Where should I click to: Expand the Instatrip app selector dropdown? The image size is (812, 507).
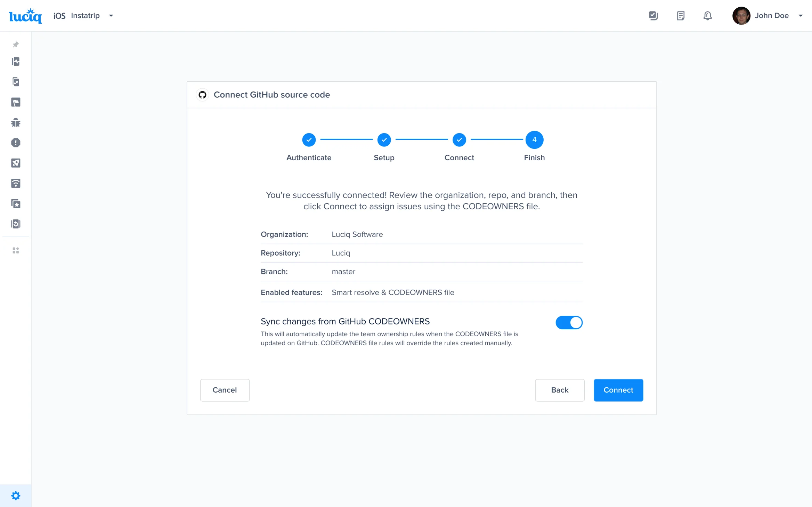pos(111,16)
